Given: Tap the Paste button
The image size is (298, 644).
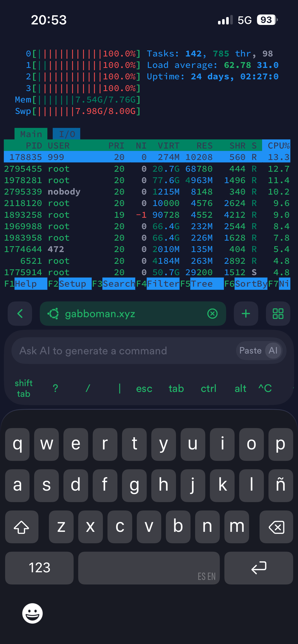Looking at the screenshot, I should pyautogui.click(x=250, y=350).
